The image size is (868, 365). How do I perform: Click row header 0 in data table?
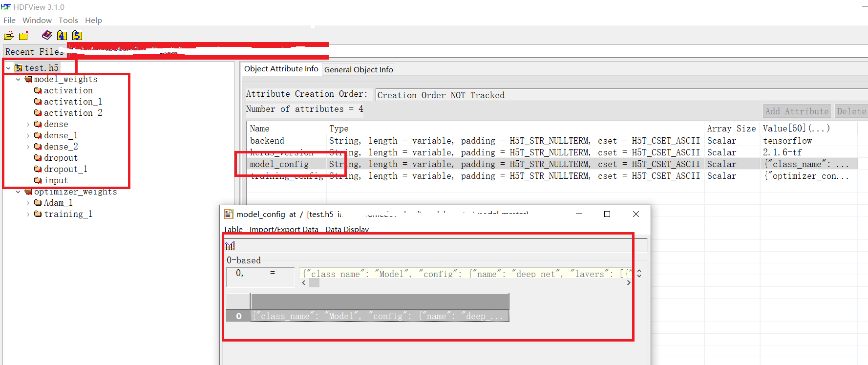point(238,316)
